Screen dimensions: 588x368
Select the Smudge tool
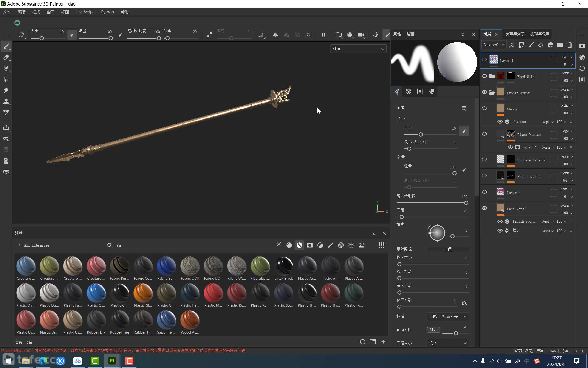(6, 91)
